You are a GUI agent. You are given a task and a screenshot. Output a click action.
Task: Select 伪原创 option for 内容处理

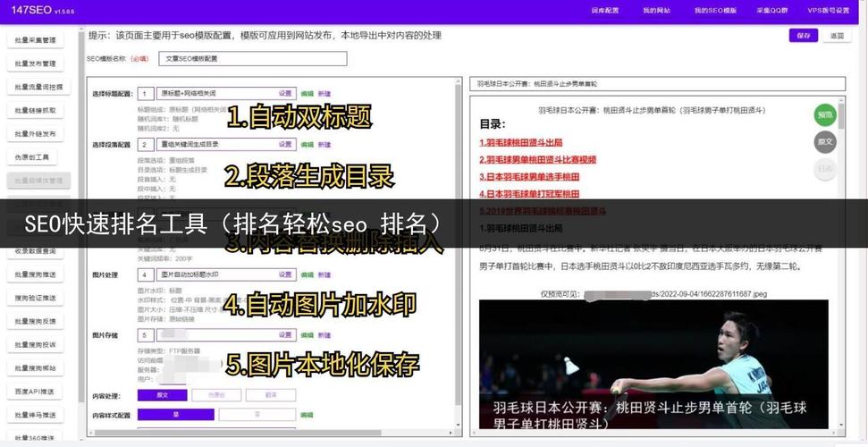click(216, 395)
